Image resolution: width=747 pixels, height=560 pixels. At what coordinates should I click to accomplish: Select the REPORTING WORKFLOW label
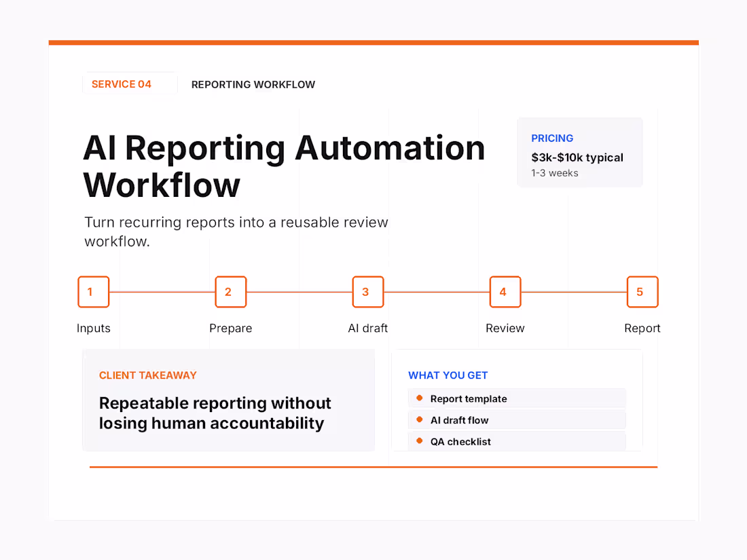[253, 84]
